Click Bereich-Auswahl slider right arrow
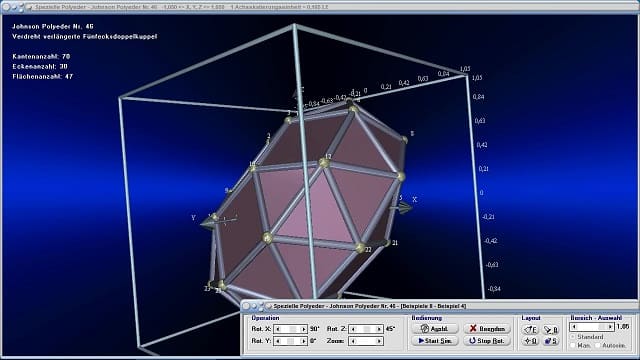Screen dimensions: 640x360 coord(609,327)
